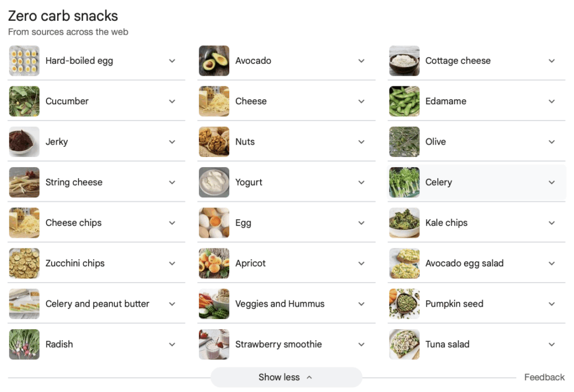Select the Edamame text label
574x392 pixels.
446,102
